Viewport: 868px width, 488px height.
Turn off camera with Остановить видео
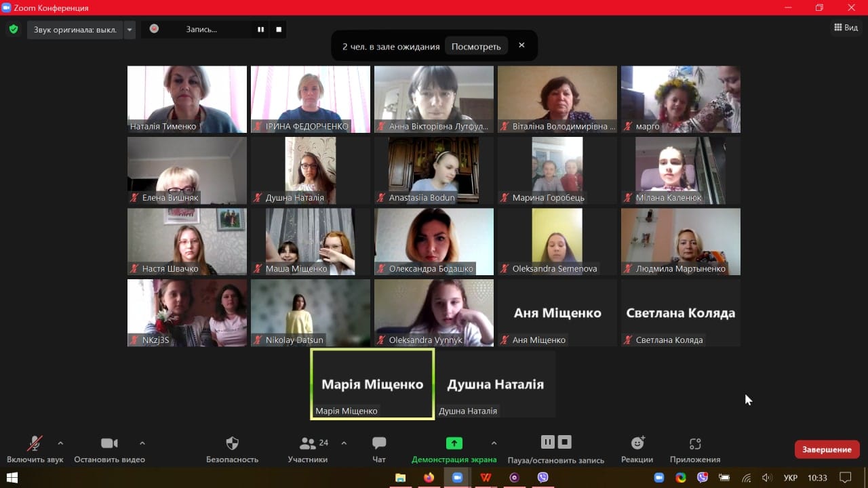109,449
